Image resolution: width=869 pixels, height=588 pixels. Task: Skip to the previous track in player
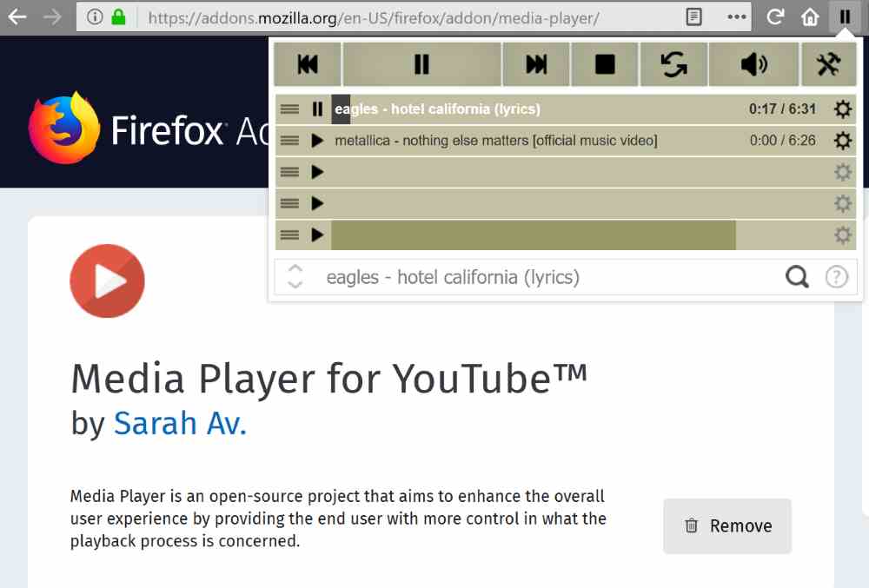tap(308, 64)
